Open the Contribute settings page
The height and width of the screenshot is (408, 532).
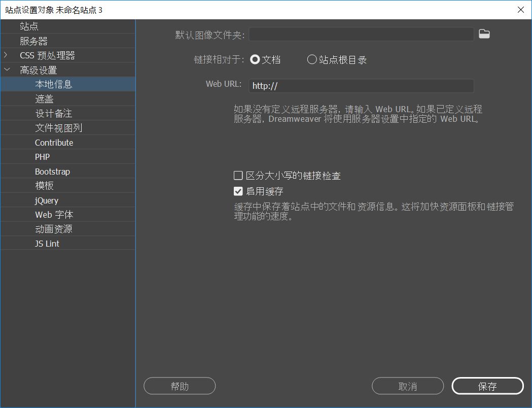(68, 143)
